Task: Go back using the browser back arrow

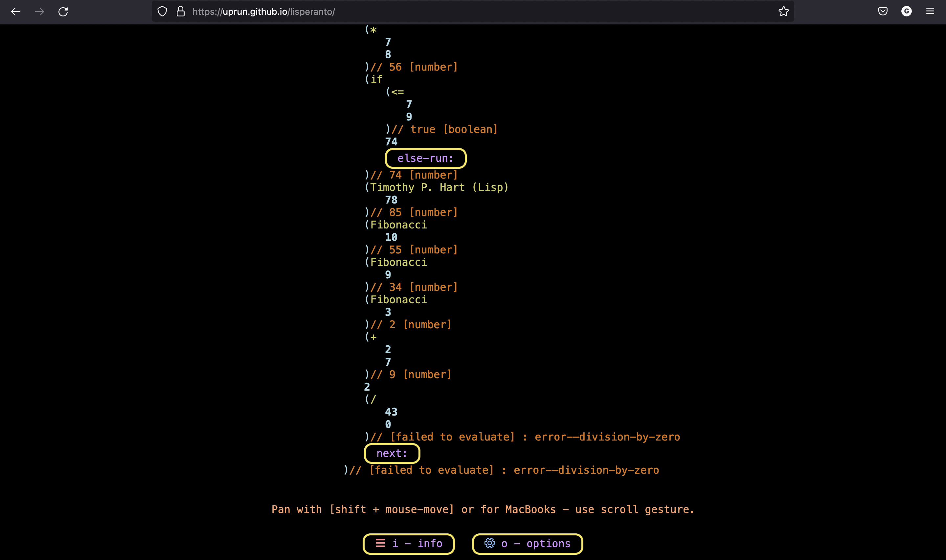Action: pyautogui.click(x=15, y=12)
